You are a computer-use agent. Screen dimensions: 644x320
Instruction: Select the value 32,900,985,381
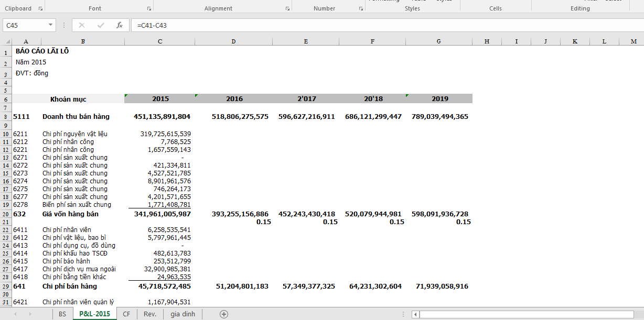[167, 269]
